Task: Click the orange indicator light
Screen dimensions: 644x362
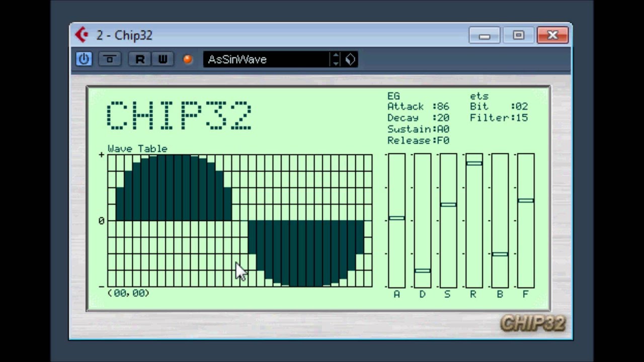Action: pyautogui.click(x=188, y=59)
